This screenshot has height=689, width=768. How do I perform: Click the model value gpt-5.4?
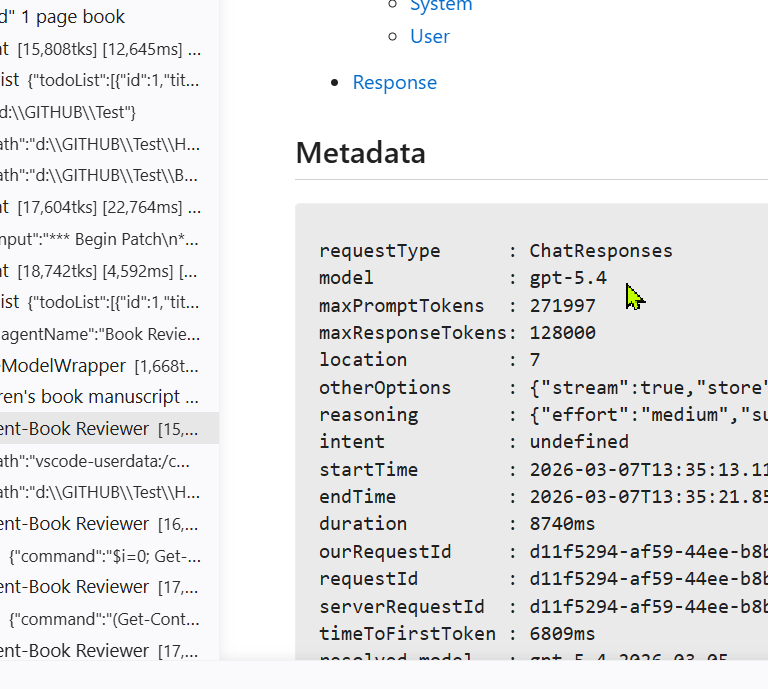coord(568,278)
